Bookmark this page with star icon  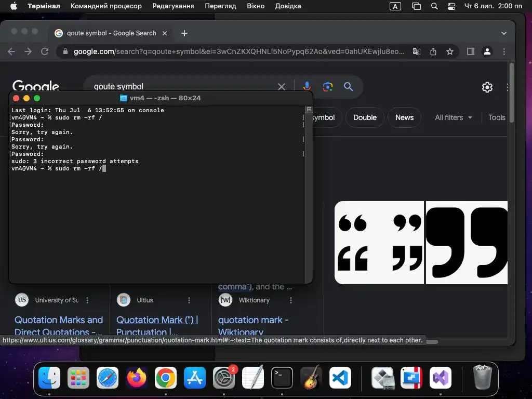[450, 51]
